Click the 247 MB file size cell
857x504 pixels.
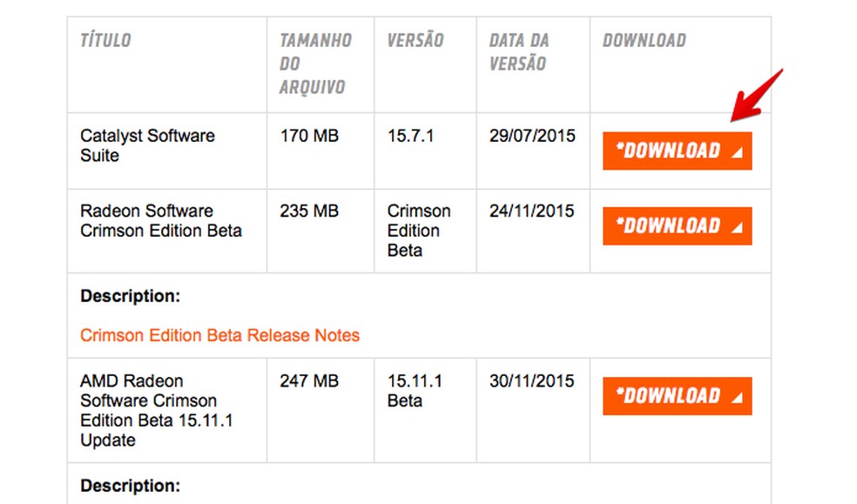pos(309,380)
